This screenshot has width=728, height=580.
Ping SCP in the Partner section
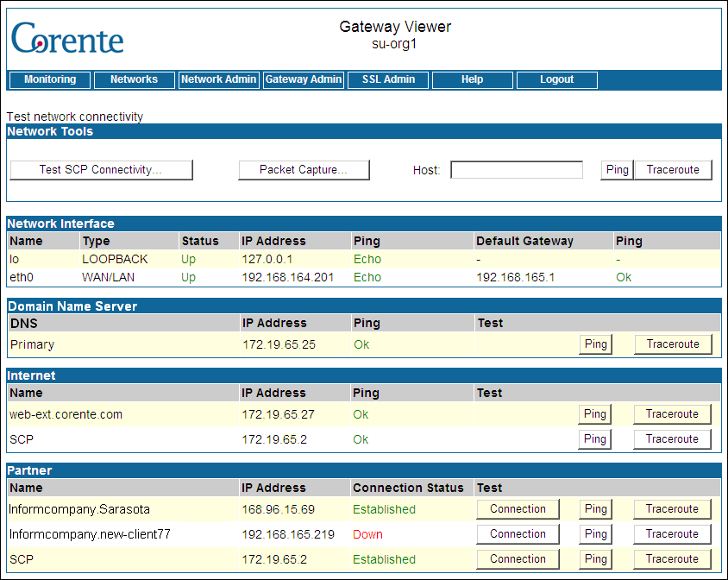point(596,559)
